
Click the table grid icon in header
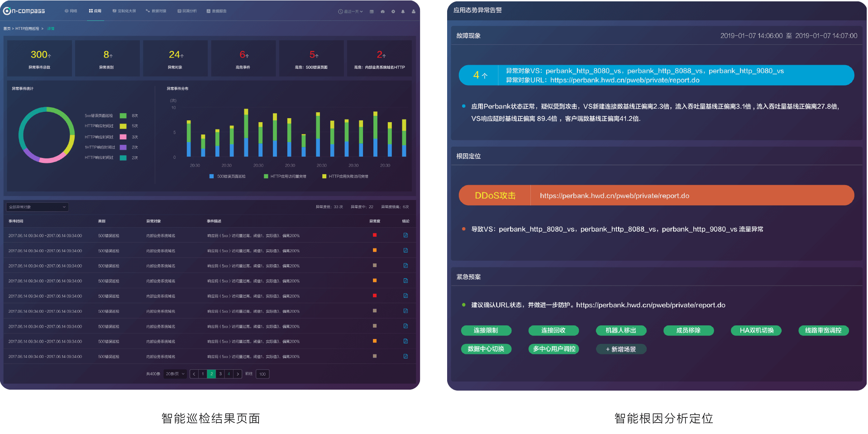coord(372,11)
